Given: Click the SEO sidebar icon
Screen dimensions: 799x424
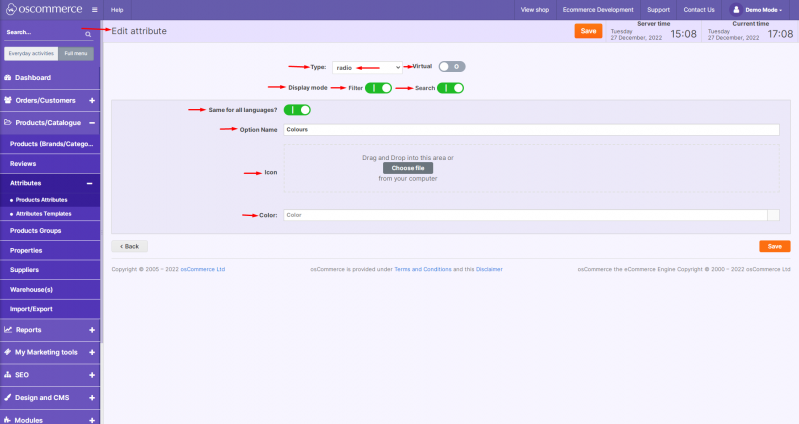Looking at the screenshot, I should 8,375.
